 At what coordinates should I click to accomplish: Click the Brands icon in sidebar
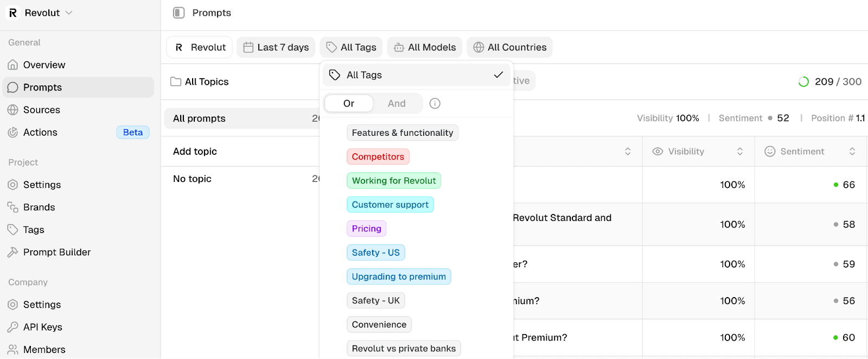point(13,207)
